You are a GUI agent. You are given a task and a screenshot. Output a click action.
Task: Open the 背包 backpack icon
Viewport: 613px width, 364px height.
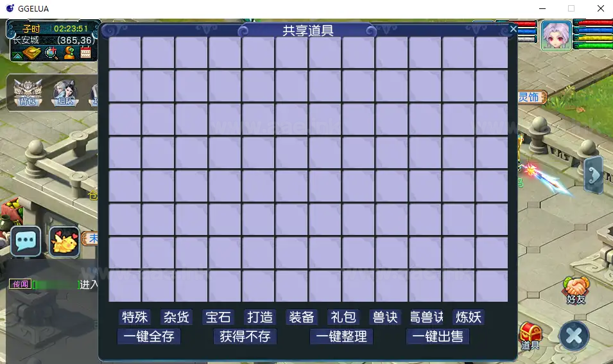(28, 92)
